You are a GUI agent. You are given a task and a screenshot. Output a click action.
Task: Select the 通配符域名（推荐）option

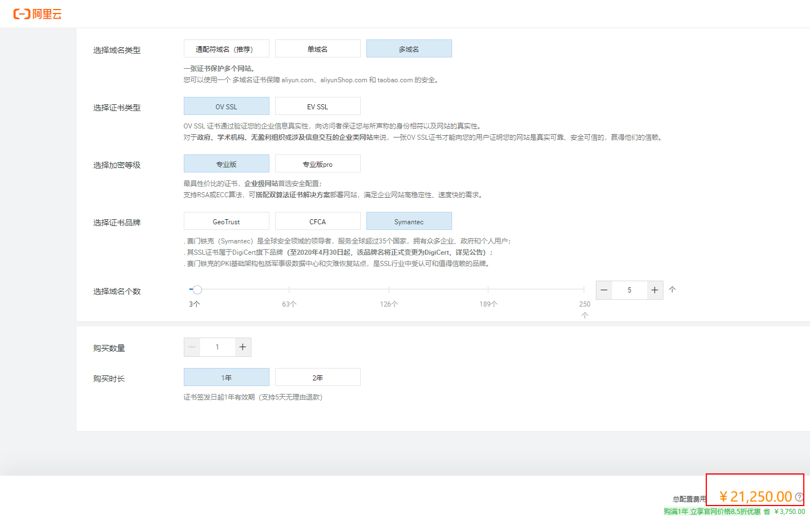point(227,49)
